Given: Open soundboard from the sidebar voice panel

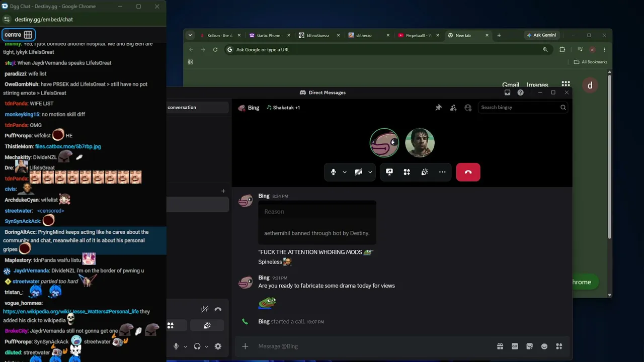Looking at the screenshot, I should (207, 325).
